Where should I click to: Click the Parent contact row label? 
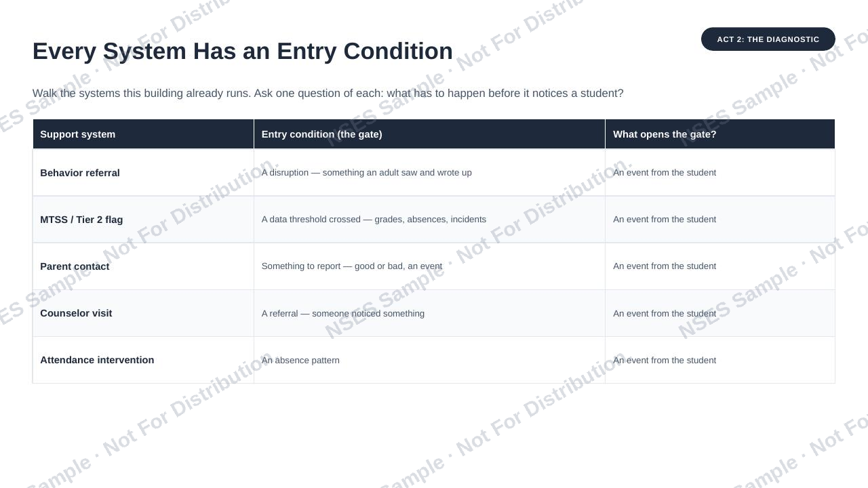[x=75, y=266]
